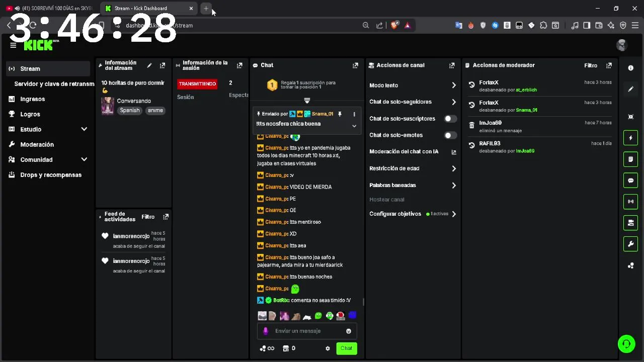Screen dimensions: 644x362
Task: Pop out the Acciones de moderador panel
Action: [609, 65]
